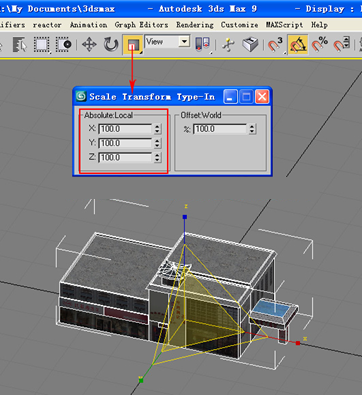This screenshot has width=362, height=395.
Task: Open the Animation menu
Action: coord(88,25)
